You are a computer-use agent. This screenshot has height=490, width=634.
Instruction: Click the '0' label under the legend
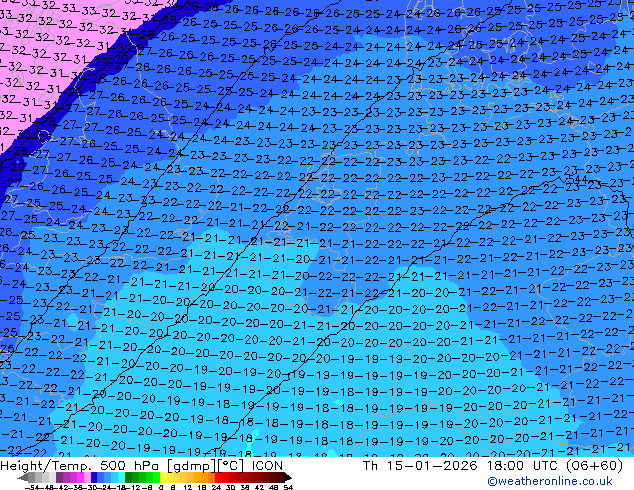pyautogui.click(x=161, y=487)
